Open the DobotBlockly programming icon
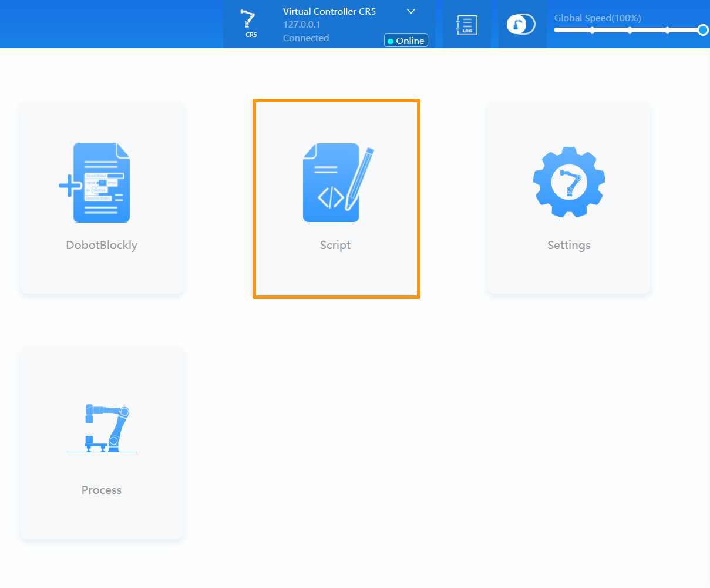The height and width of the screenshot is (588, 710). [95, 183]
